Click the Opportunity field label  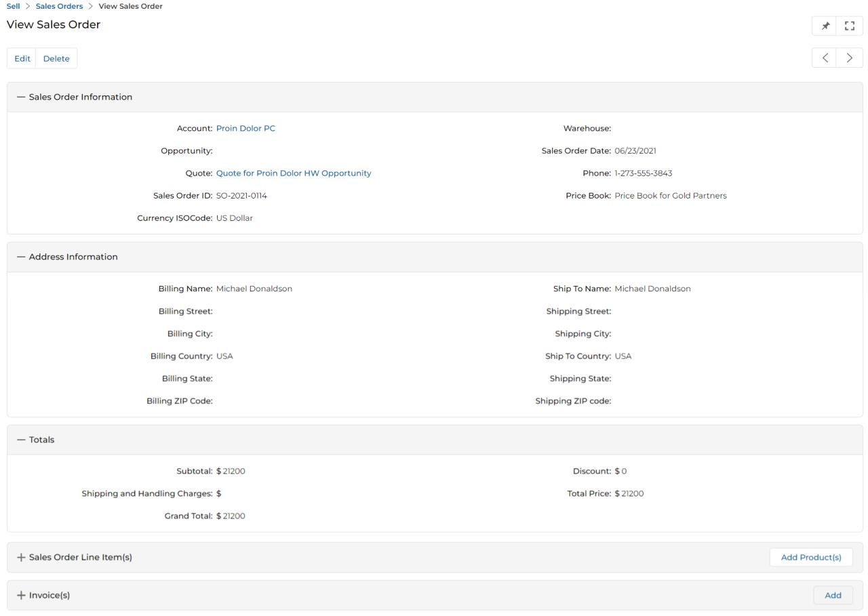pos(186,150)
